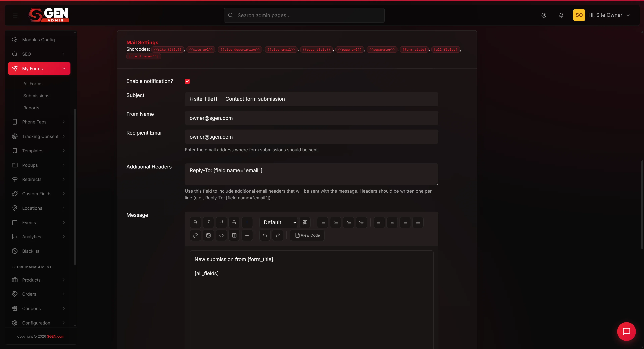Screen dimensions: 644x349
Task: Insert a hyperlink in the message
Action: [x=195, y=235]
